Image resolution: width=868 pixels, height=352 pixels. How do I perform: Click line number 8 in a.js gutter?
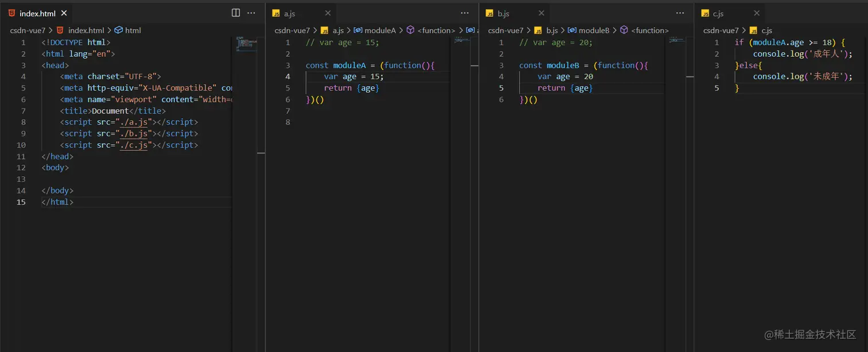[288, 122]
